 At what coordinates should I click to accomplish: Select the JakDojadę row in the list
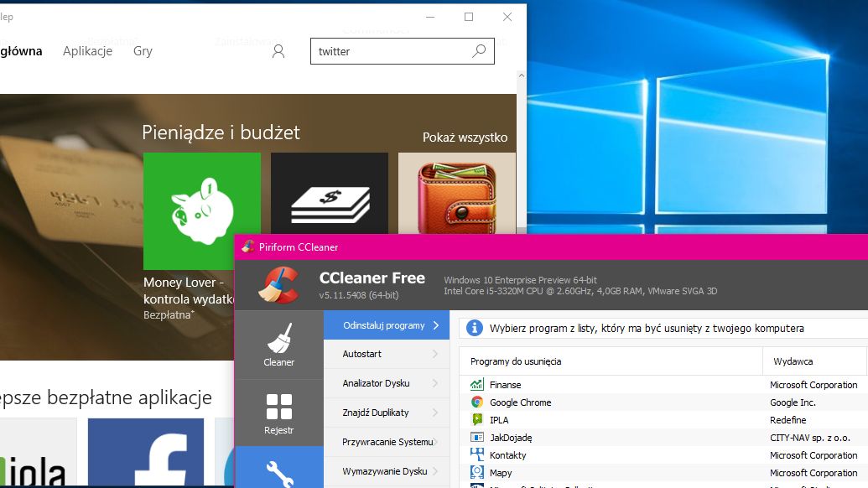663,438
